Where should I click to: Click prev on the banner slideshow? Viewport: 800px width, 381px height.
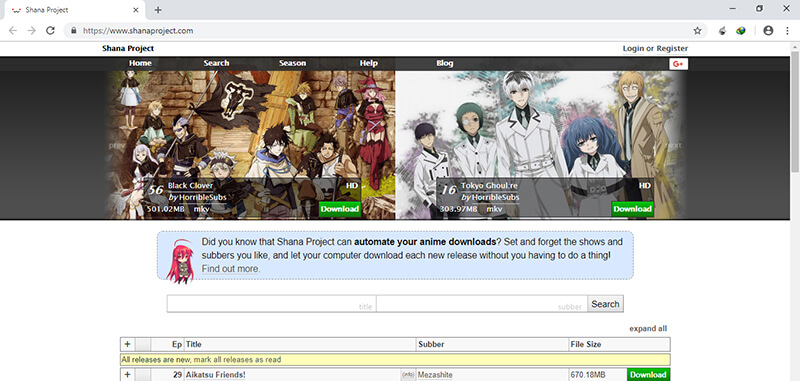pyautogui.click(x=116, y=145)
